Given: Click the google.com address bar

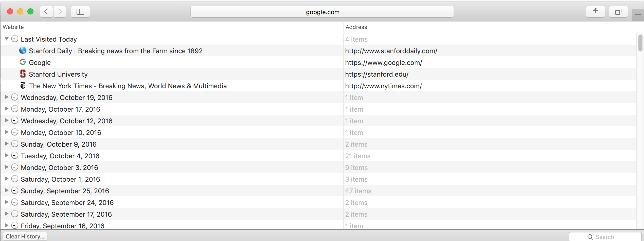Looking at the screenshot, I should click(x=322, y=12).
